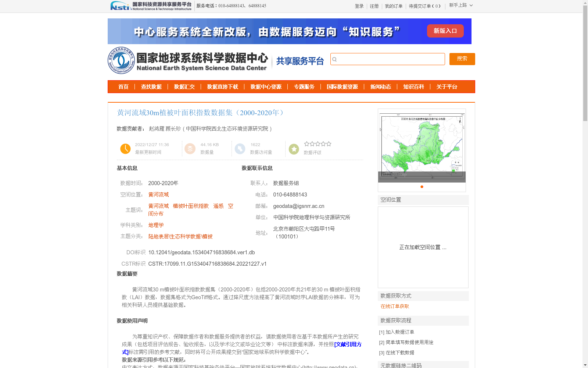This screenshot has height=368, width=588.
Task: Click the data period 2000-2020年 value
Action: 163,183
